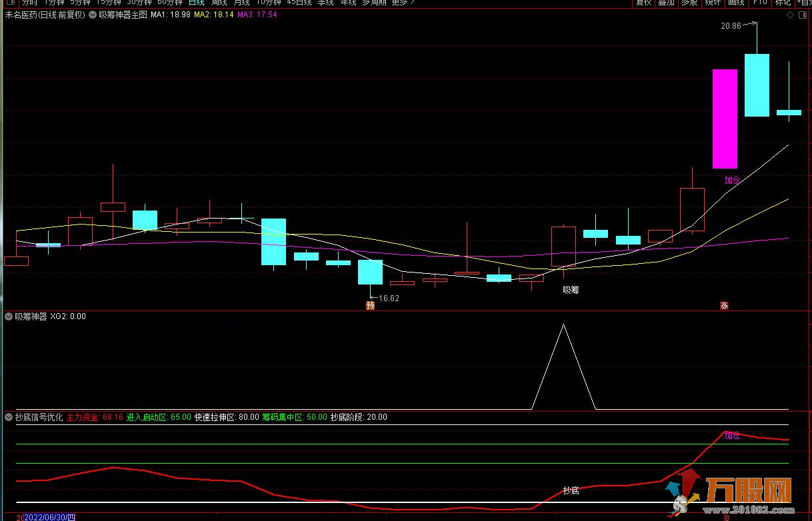Select the cyan candle at 16.62 low
The width and height of the screenshot is (812, 521).
[x=370, y=272]
